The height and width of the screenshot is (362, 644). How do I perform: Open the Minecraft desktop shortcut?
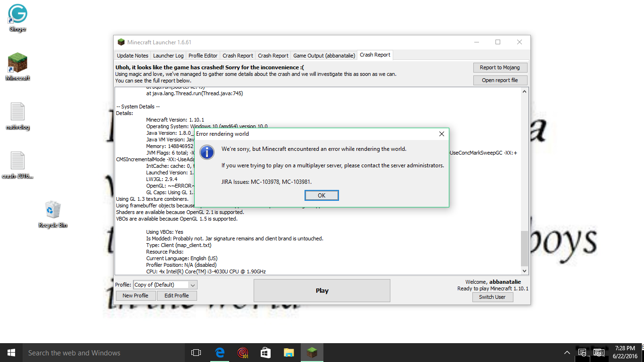[18, 64]
